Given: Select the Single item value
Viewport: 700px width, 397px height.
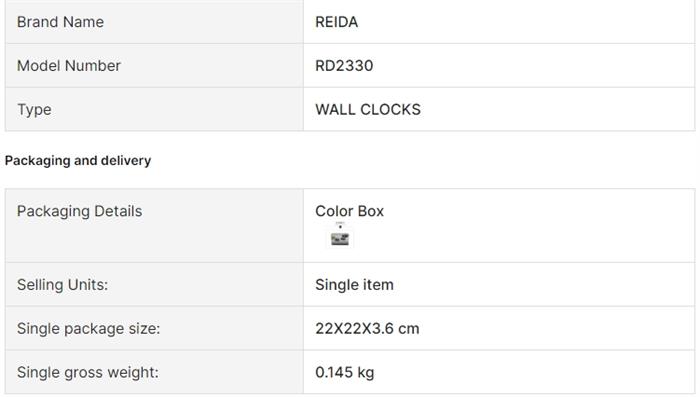Looking at the screenshot, I should click(354, 284).
